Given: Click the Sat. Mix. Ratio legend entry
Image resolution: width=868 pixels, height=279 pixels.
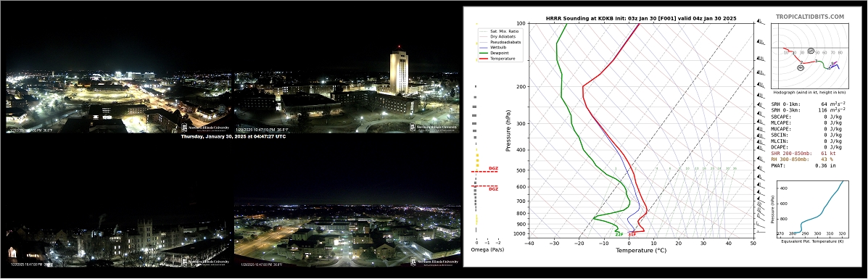Looking at the screenshot, I should point(498,31).
